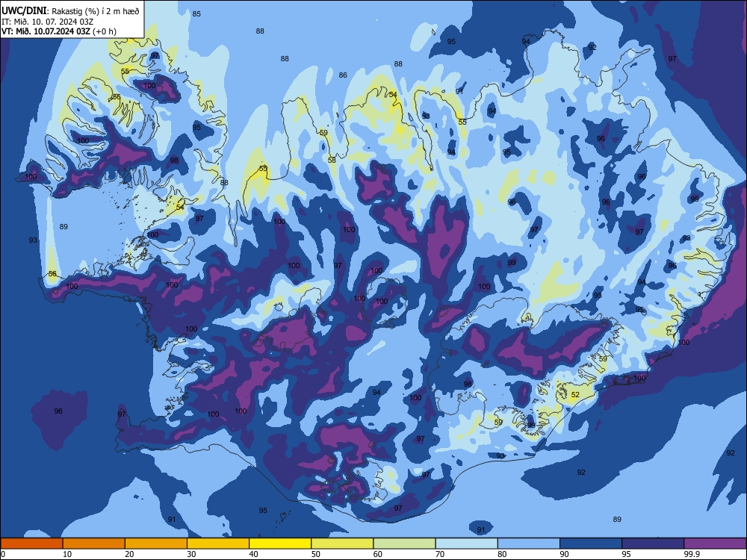Click the light blue 80–90 legend swatch
The image size is (747, 560).
pyautogui.click(x=529, y=544)
